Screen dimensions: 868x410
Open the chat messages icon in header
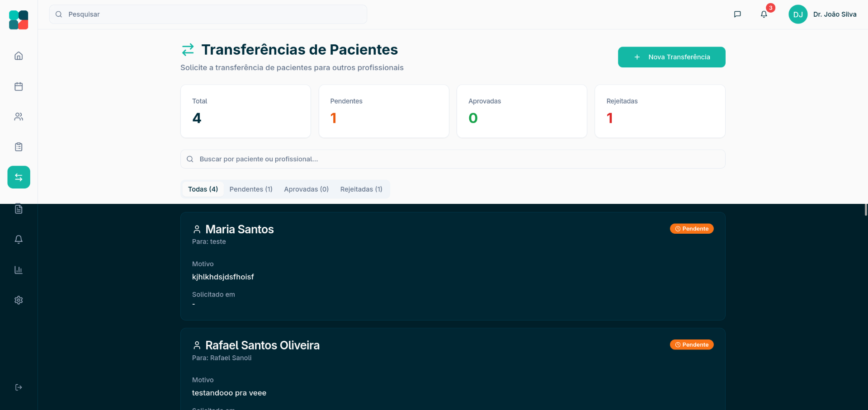click(x=737, y=14)
